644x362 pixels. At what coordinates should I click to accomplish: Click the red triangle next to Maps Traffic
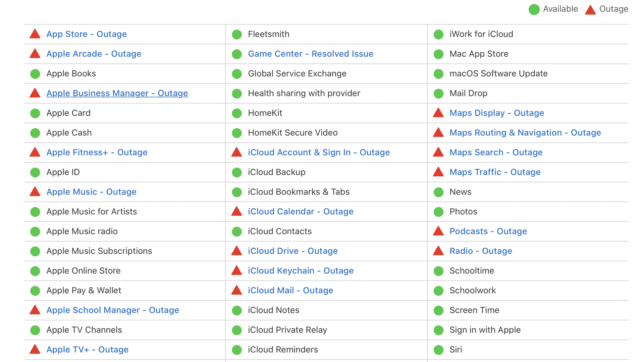click(438, 172)
